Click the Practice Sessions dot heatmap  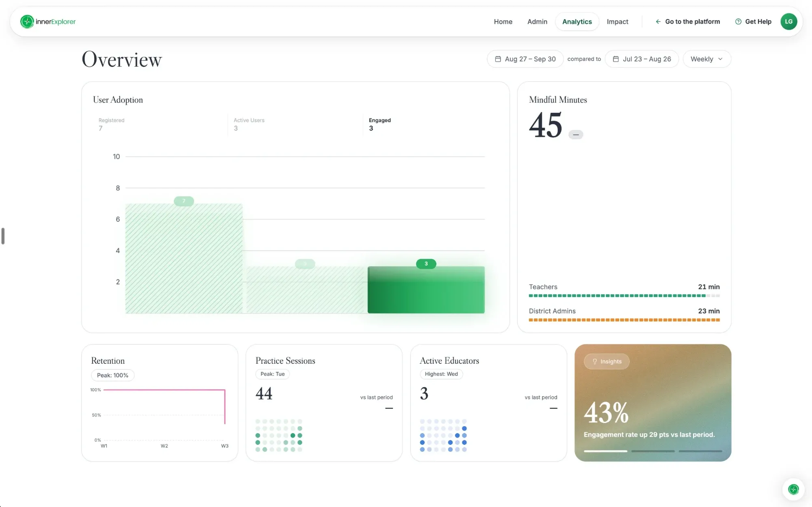tap(279, 436)
